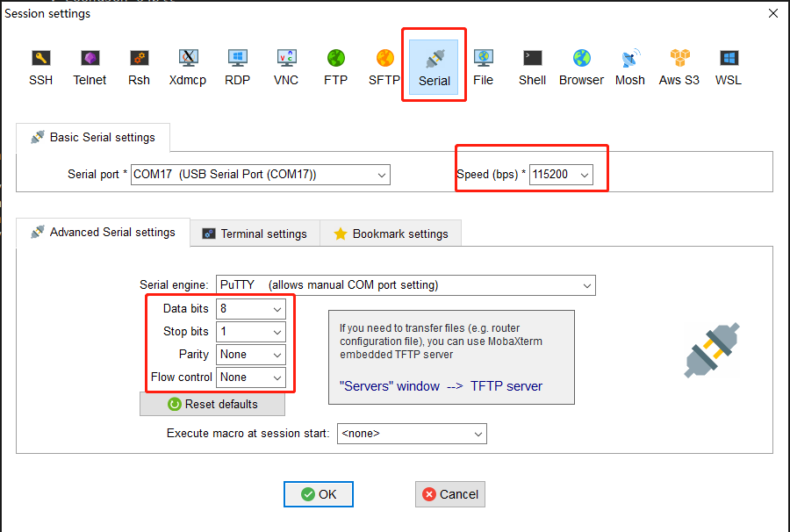This screenshot has height=532, width=790.
Task: Pick the Rsh session icon
Action: (139, 68)
